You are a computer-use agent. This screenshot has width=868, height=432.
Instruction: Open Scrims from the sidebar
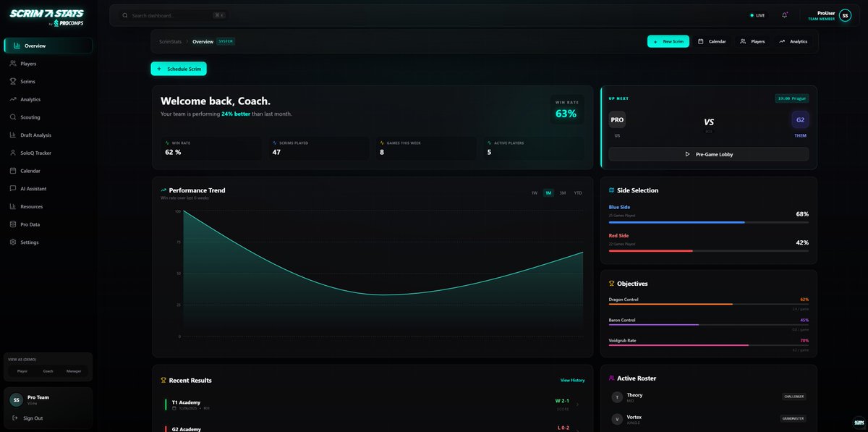click(48, 81)
